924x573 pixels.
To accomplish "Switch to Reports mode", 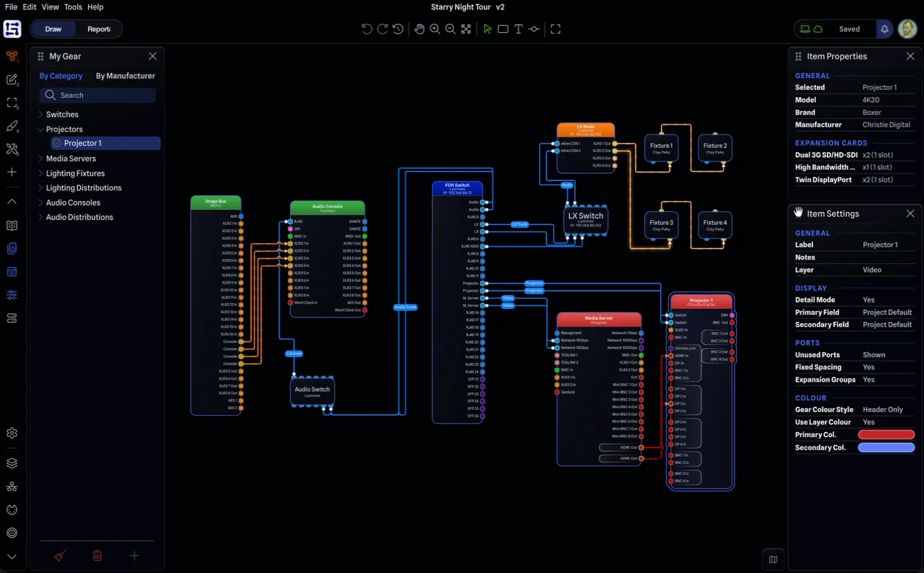I will [99, 29].
